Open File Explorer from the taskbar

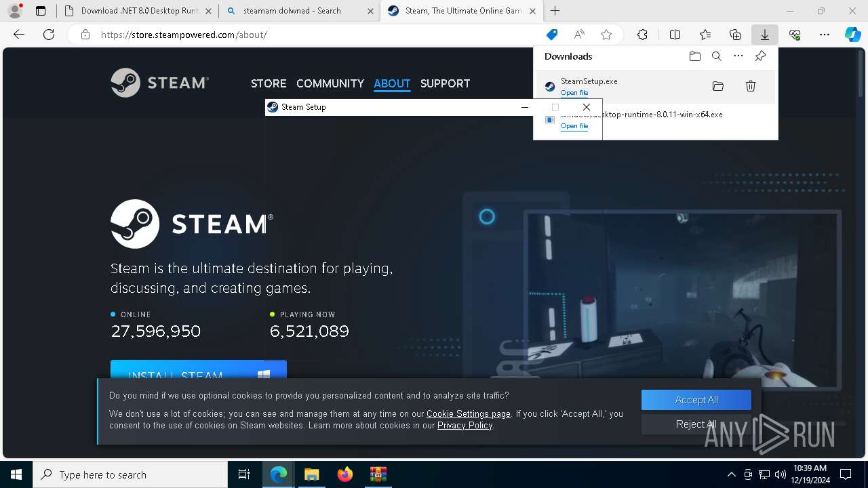pyautogui.click(x=311, y=474)
